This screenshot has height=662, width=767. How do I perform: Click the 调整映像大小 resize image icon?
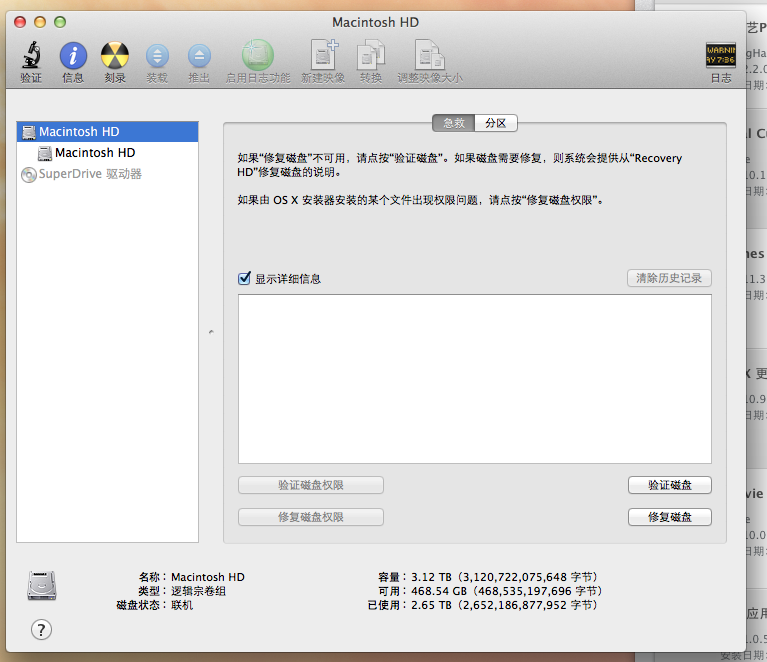coord(429,56)
